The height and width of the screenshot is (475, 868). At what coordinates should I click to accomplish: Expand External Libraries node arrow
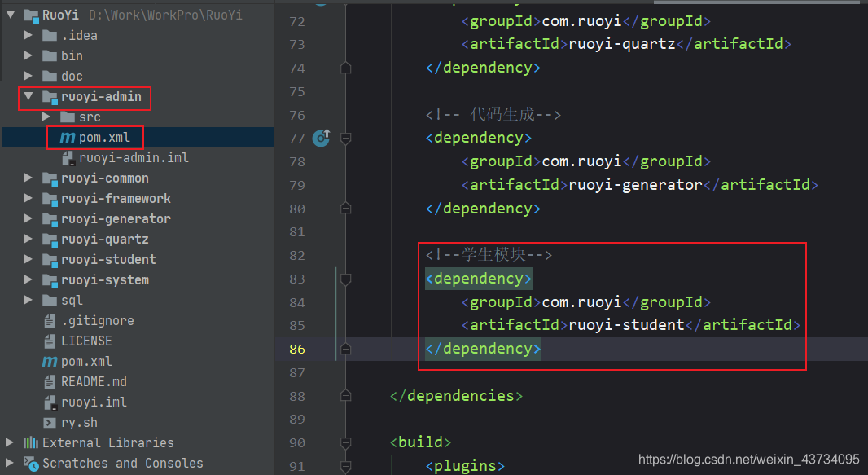10,442
